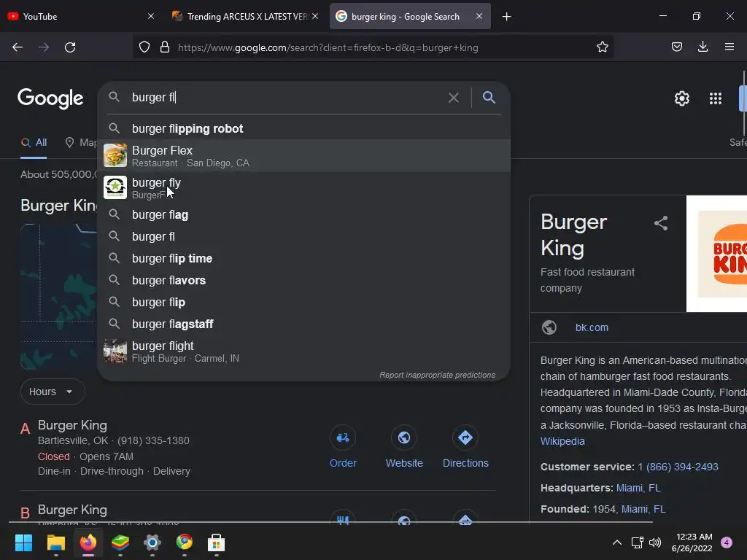Expand the Hours filter dropdown
The image size is (747, 560).
tap(53, 392)
